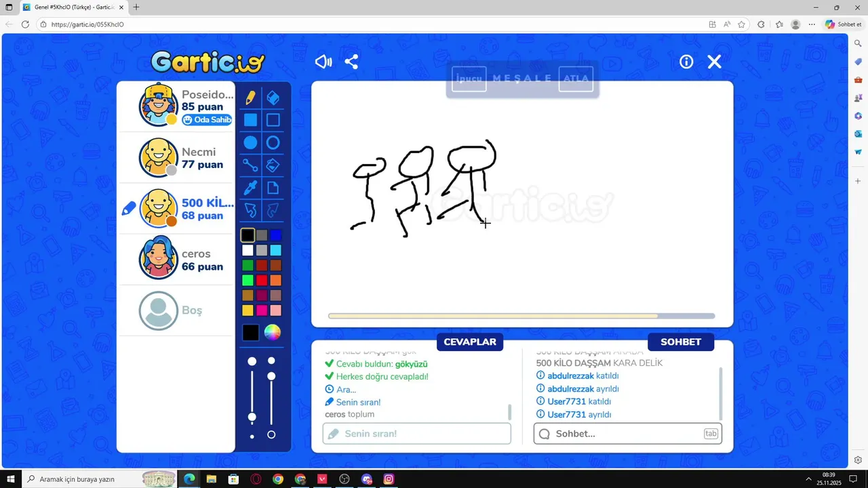868x488 pixels.
Task: Redo the drawing stroke
Action: tap(273, 211)
